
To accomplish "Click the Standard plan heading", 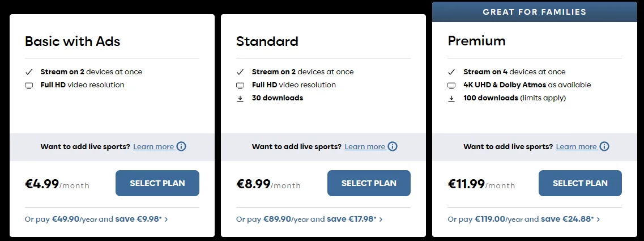I will click(267, 41).
